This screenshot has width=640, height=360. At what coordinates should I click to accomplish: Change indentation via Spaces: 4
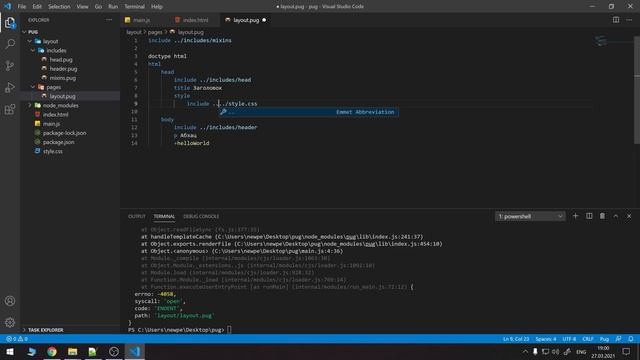[546, 339]
